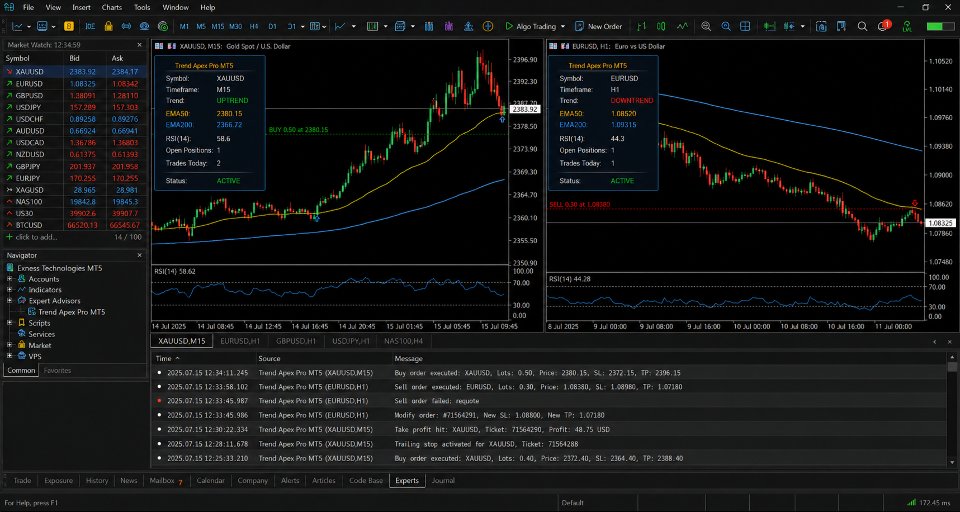Click the zoom out magnifier icon

[706, 26]
